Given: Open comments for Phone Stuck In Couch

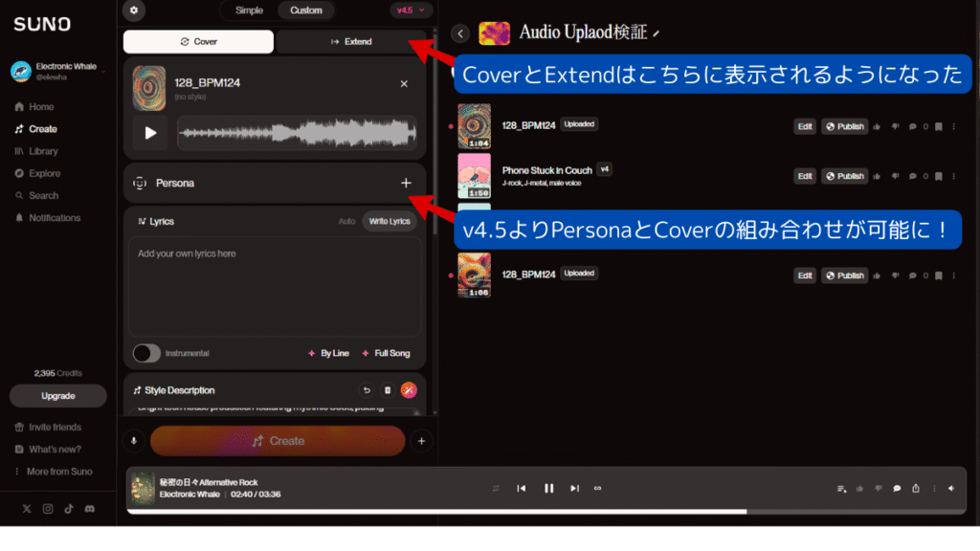Looking at the screenshot, I should [912, 176].
